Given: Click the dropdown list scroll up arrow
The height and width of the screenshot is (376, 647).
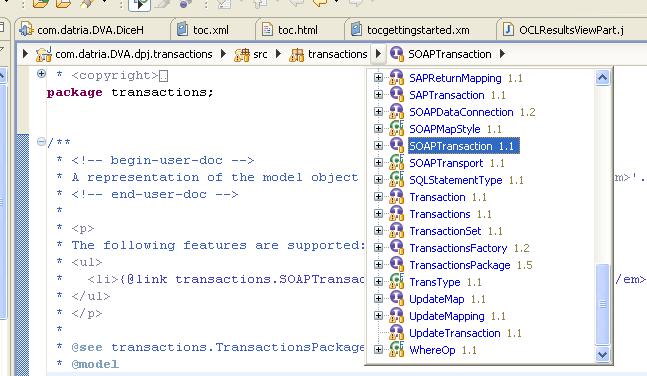Looking at the screenshot, I should (602, 78).
